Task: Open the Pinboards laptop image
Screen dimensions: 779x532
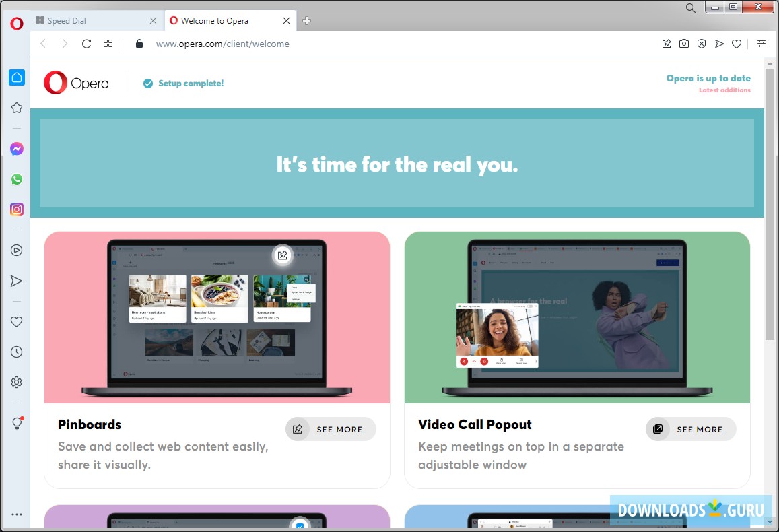Action: pos(217,317)
